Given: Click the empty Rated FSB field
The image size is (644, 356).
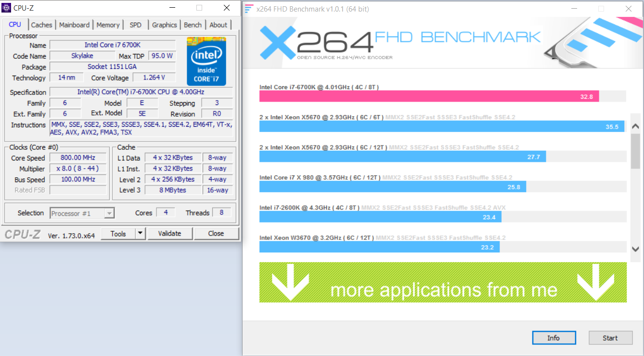Looking at the screenshot, I should tap(78, 190).
